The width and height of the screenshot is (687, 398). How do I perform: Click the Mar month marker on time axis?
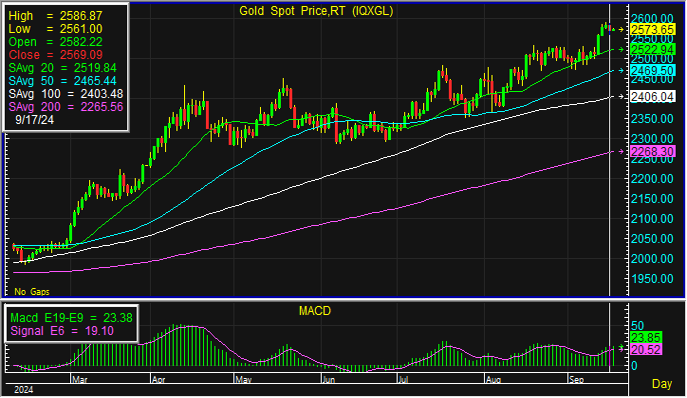pyautogui.click(x=79, y=380)
